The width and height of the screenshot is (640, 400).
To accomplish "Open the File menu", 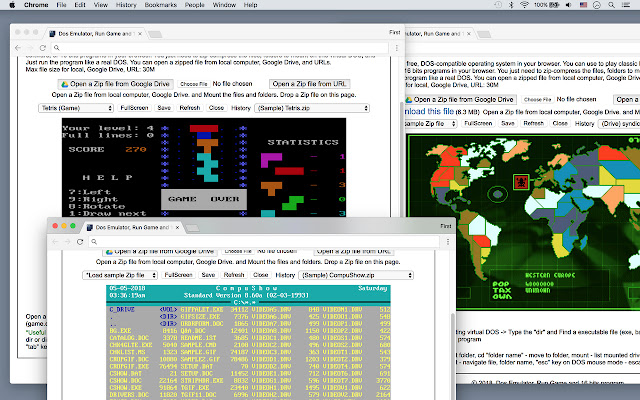I will (61, 5).
